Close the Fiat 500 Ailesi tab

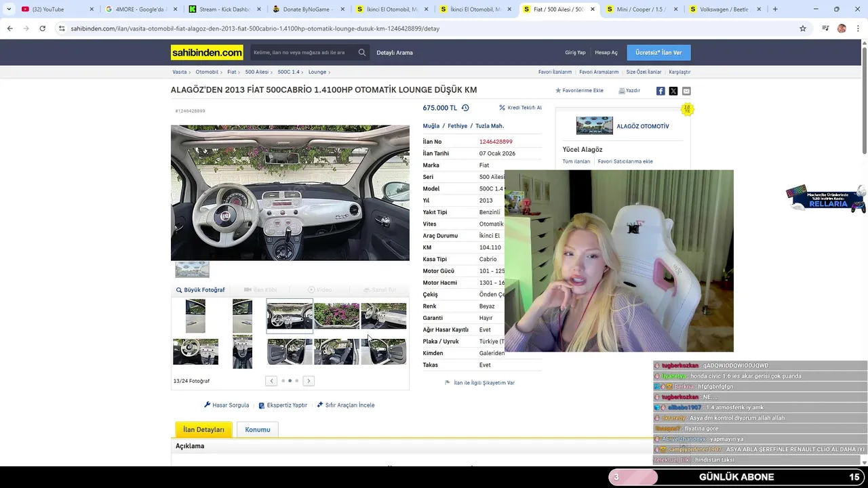point(593,9)
